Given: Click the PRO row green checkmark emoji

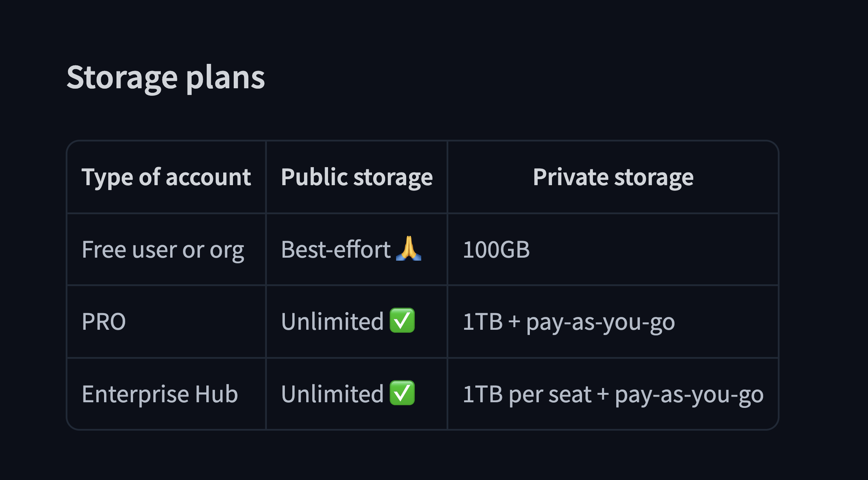Looking at the screenshot, I should pos(402,321).
